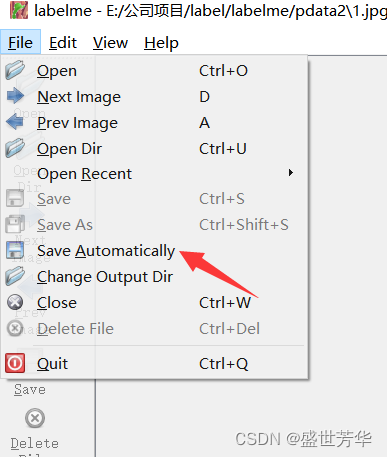
Task: Click the blue Next Image arrow icon
Action: [15, 96]
